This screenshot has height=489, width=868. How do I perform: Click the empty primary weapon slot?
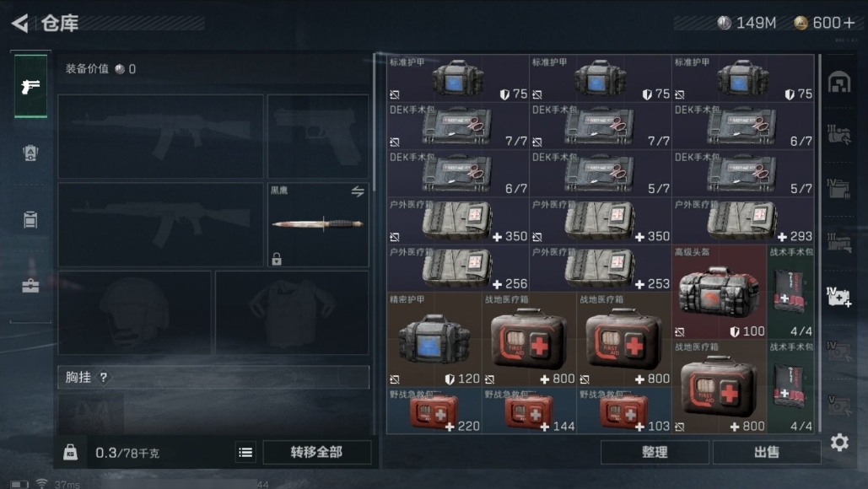point(160,136)
